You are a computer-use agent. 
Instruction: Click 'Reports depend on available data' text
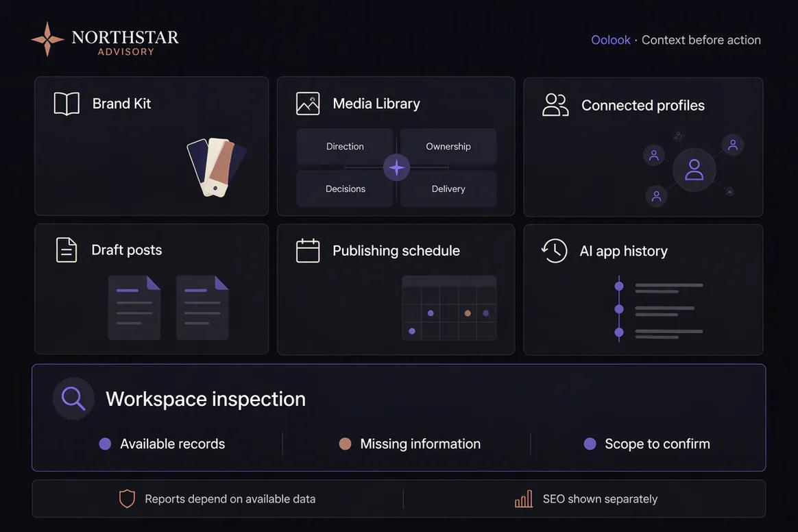click(x=230, y=499)
